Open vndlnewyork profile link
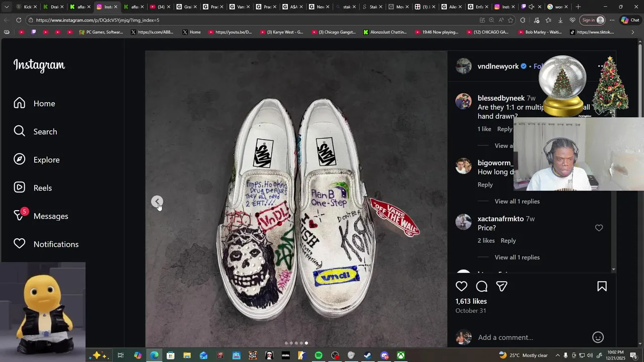The height and width of the screenshot is (362, 644). click(498, 66)
